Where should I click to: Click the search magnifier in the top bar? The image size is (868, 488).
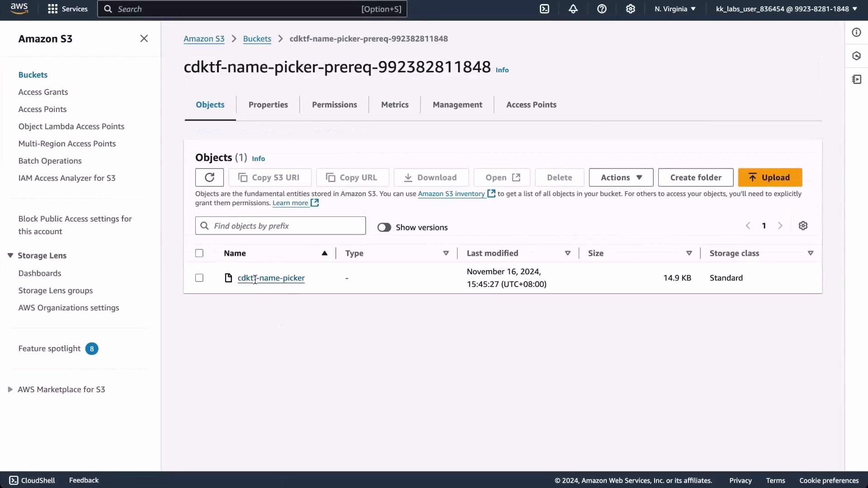coord(108,9)
